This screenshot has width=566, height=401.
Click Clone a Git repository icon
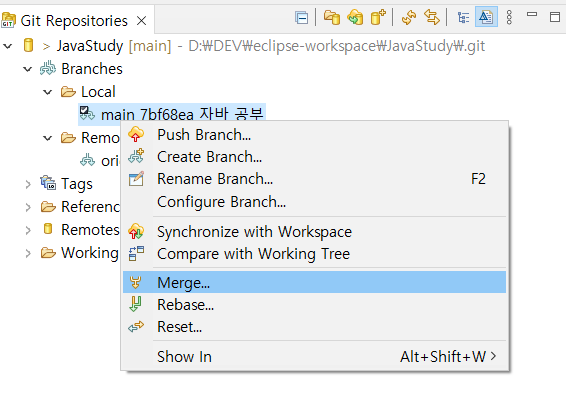[355, 17]
